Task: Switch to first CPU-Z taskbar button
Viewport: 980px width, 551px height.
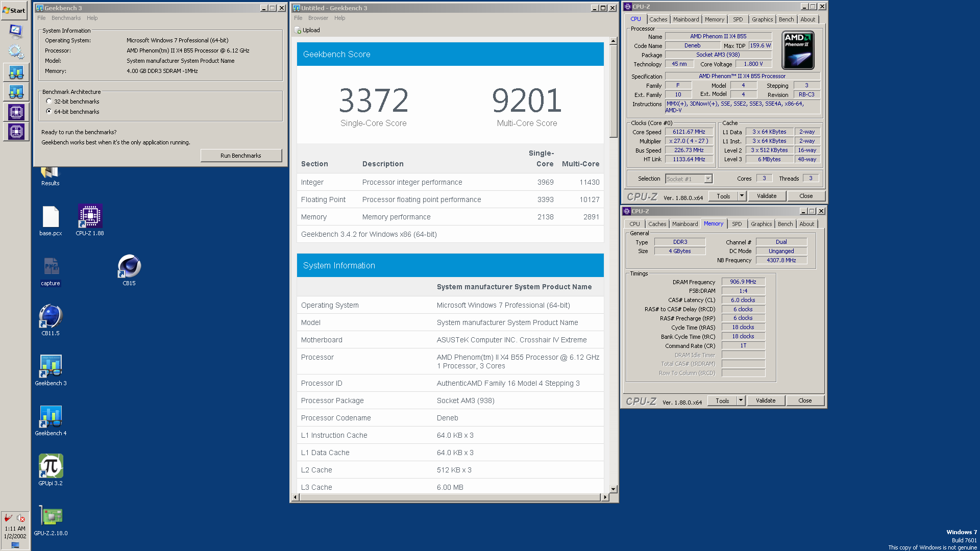Action: 16,112
